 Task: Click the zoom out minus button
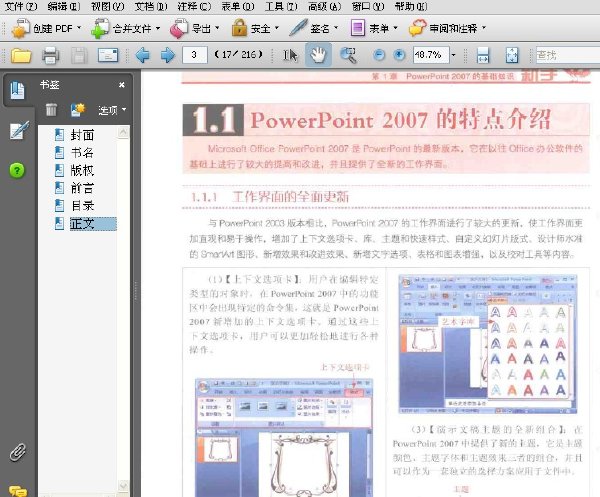[379, 55]
